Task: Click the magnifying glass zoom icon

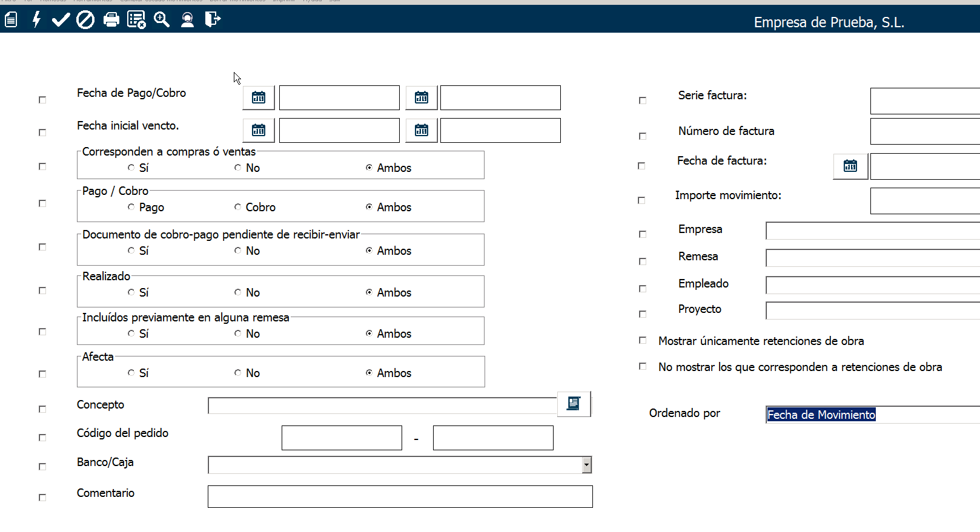Action: 162,20
